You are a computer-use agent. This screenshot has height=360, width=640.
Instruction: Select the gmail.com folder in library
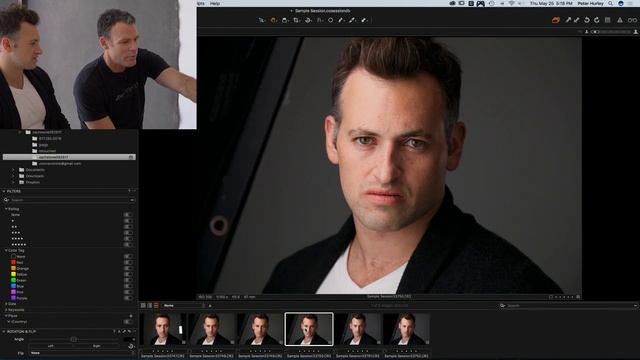[60, 164]
